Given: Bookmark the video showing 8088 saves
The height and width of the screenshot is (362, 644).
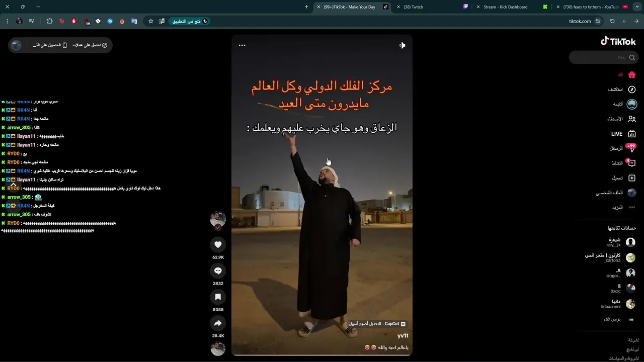Looking at the screenshot, I should (218, 297).
